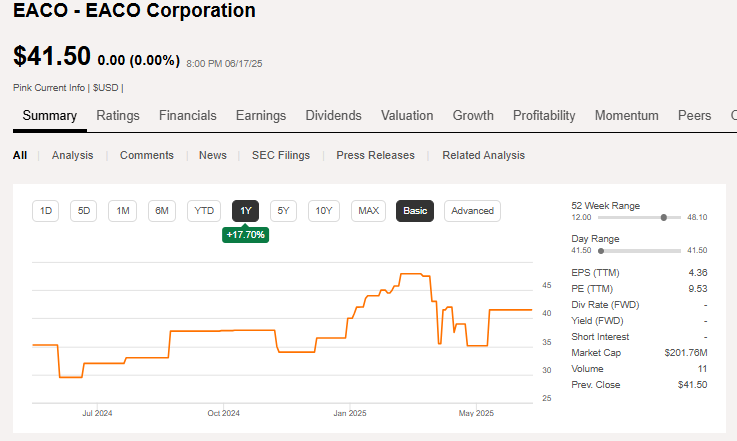The height and width of the screenshot is (441, 737).
Task: Click the EPS (TTM) value 4.36
Action: [x=698, y=273]
